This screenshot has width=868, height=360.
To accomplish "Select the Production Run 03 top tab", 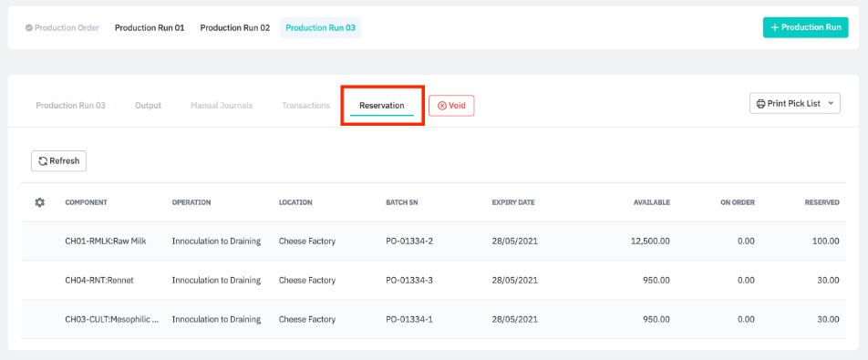I will [x=321, y=27].
